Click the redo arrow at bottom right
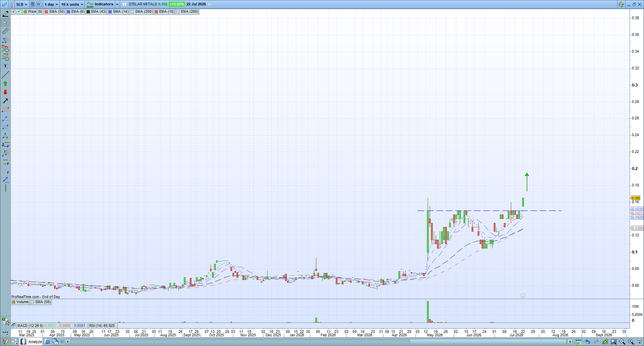This screenshot has height=346, width=644. (x=596, y=342)
